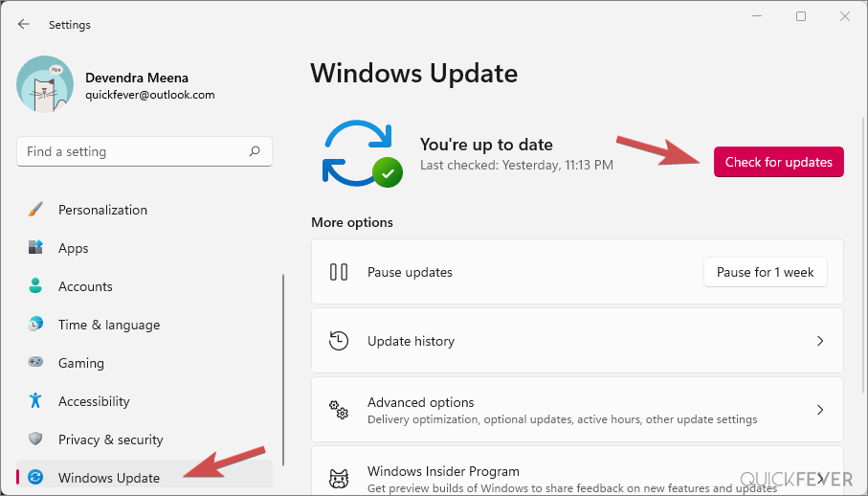Click the More options heading
The width and height of the screenshot is (868, 496).
point(352,222)
